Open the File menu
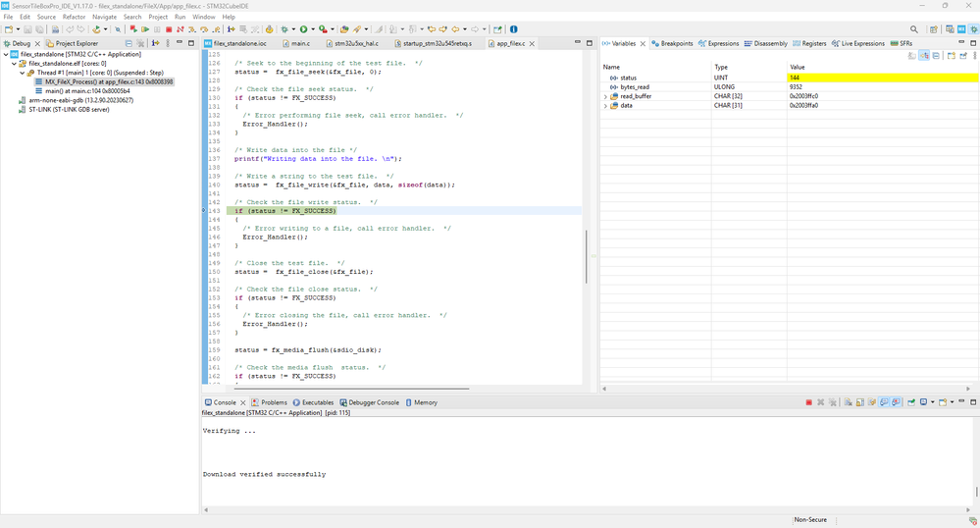Viewport: 980px width, 528px height. tap(8, 17)
